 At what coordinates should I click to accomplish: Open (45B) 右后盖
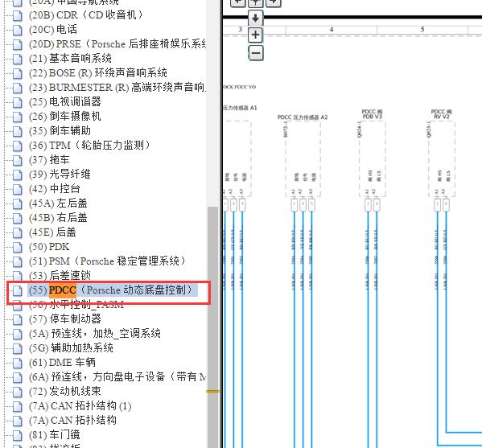point(58,217)
